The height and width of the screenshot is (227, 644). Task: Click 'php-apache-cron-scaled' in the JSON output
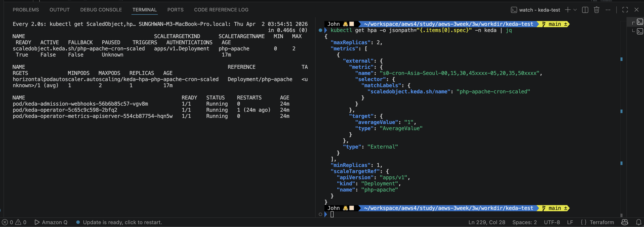click(493, 92)
